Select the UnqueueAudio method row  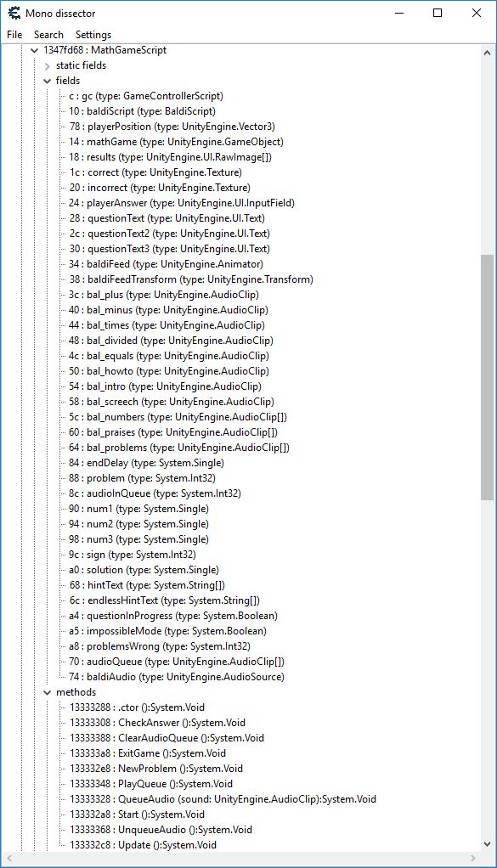[161, 831]
